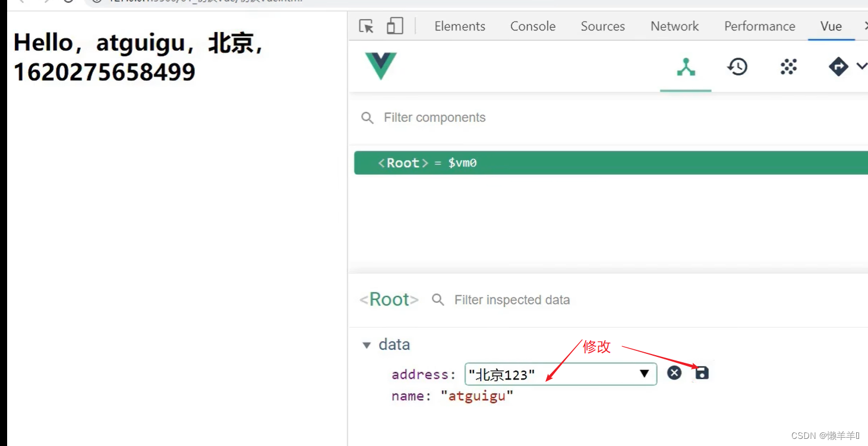The image size is (868, 446).
Task: Open the Network tab
Action: click(x=675, y=26)
